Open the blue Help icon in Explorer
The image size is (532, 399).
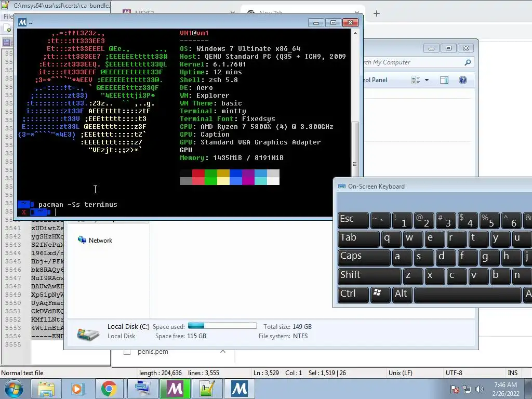(463, 80)
